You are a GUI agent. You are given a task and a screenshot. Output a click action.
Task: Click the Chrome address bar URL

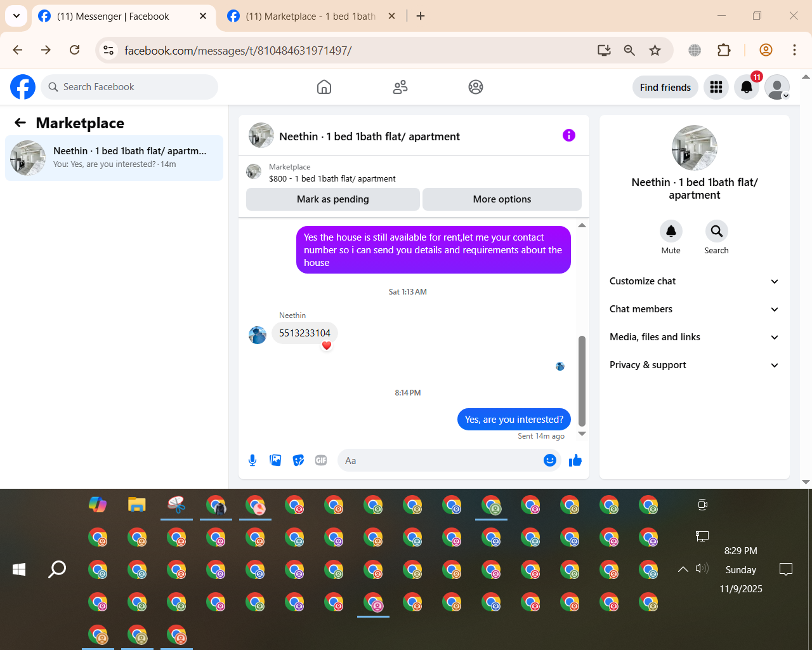click(238, 50)
